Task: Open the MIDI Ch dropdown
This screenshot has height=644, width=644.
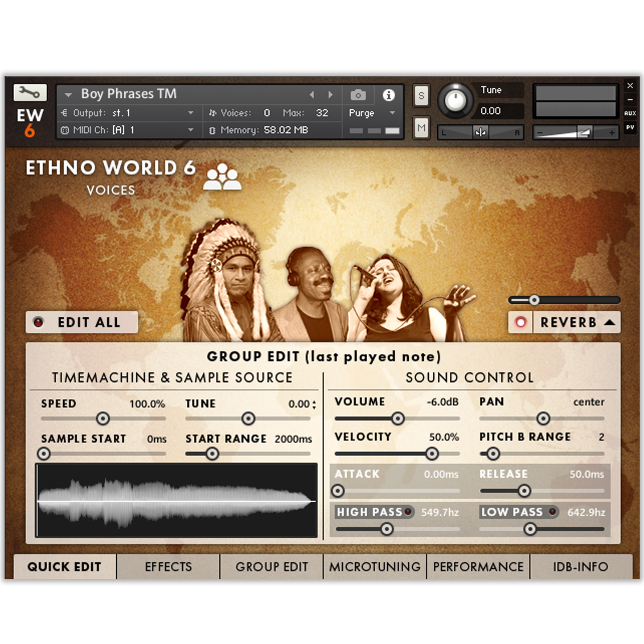Action: point(192,130)
